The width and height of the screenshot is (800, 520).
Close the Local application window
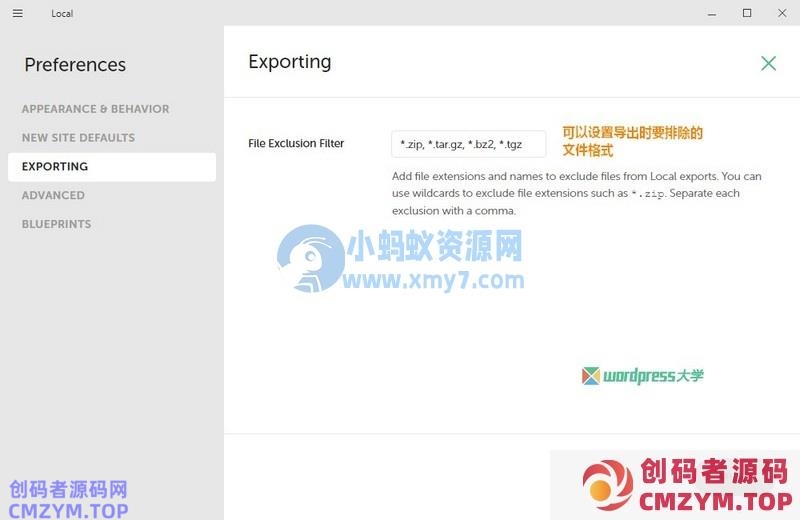[782, 13]
